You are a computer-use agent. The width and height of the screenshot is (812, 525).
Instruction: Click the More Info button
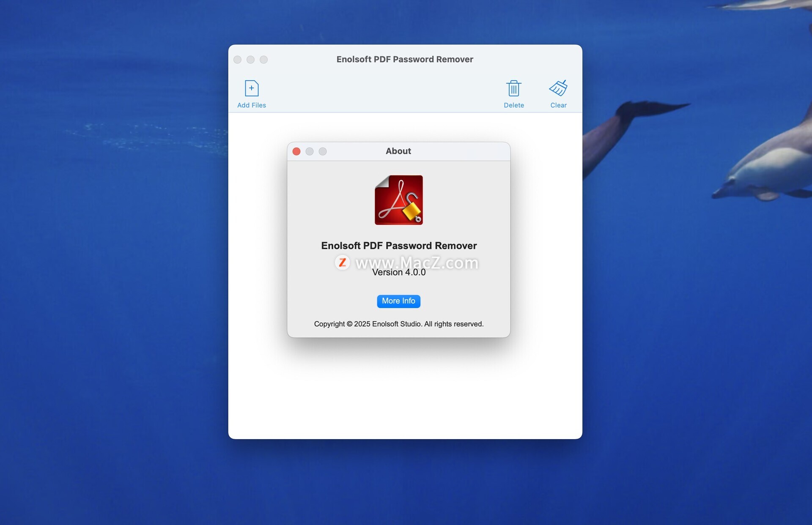click(x=398, y=301)
